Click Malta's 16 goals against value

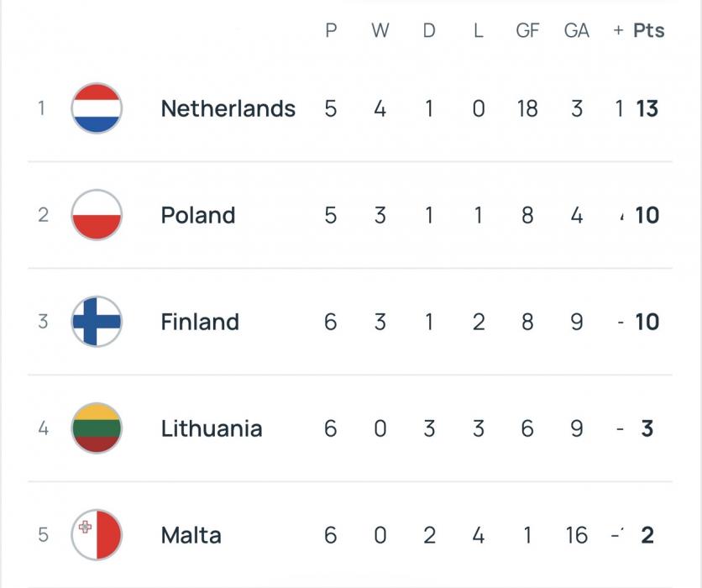pos(576,535)
